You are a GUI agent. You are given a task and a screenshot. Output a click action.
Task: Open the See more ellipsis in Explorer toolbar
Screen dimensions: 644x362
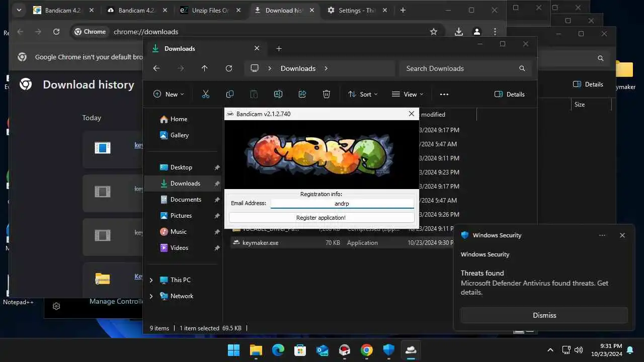pyautogui.click(x=444, y=94)
